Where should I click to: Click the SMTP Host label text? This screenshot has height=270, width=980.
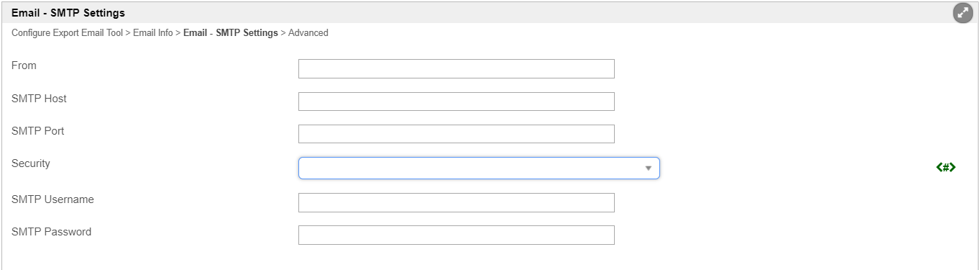coord(39,99)
